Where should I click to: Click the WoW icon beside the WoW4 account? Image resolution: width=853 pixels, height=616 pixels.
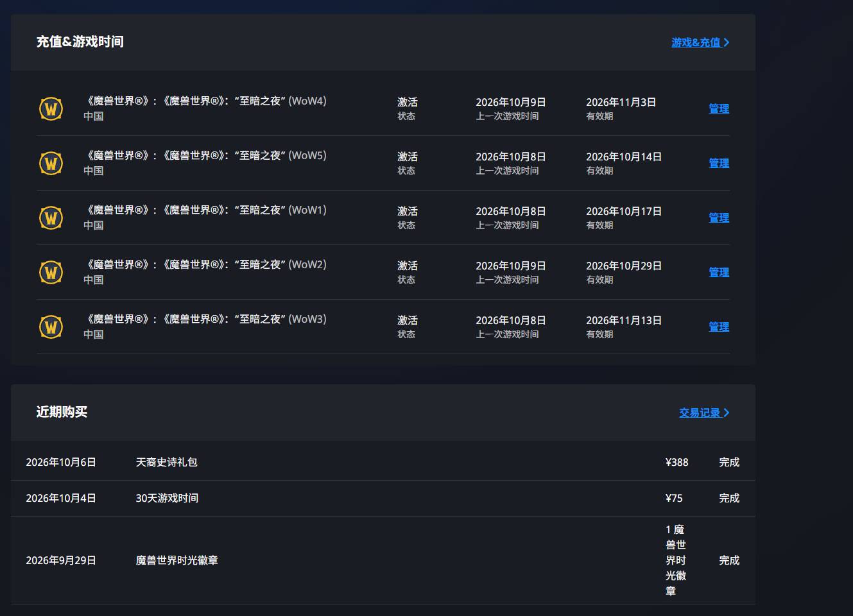[51, 108]
